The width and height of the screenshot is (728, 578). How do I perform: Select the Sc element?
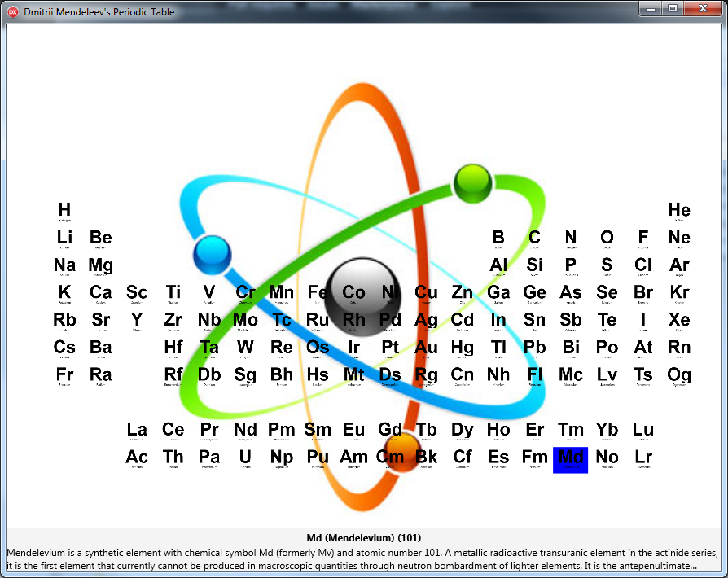137,293
